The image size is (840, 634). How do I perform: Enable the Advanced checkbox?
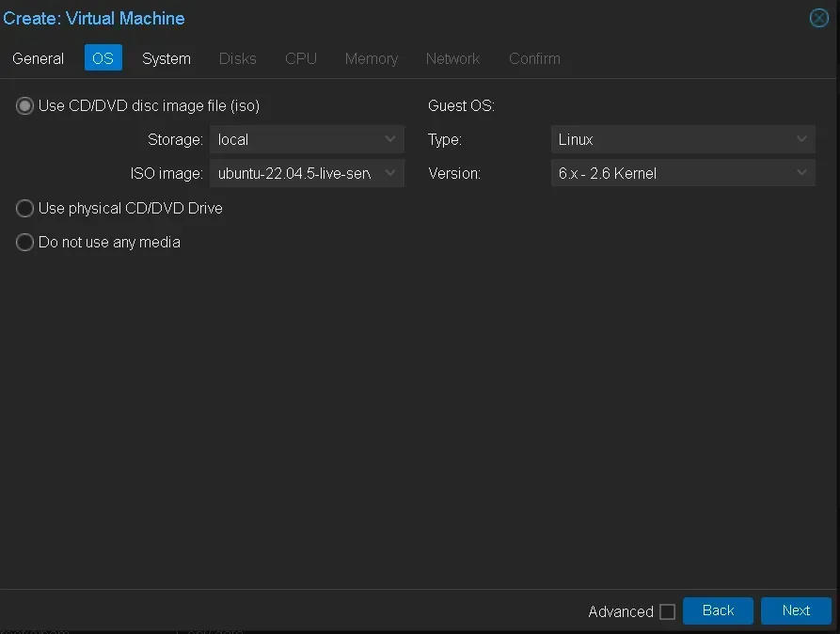(667, 610)
